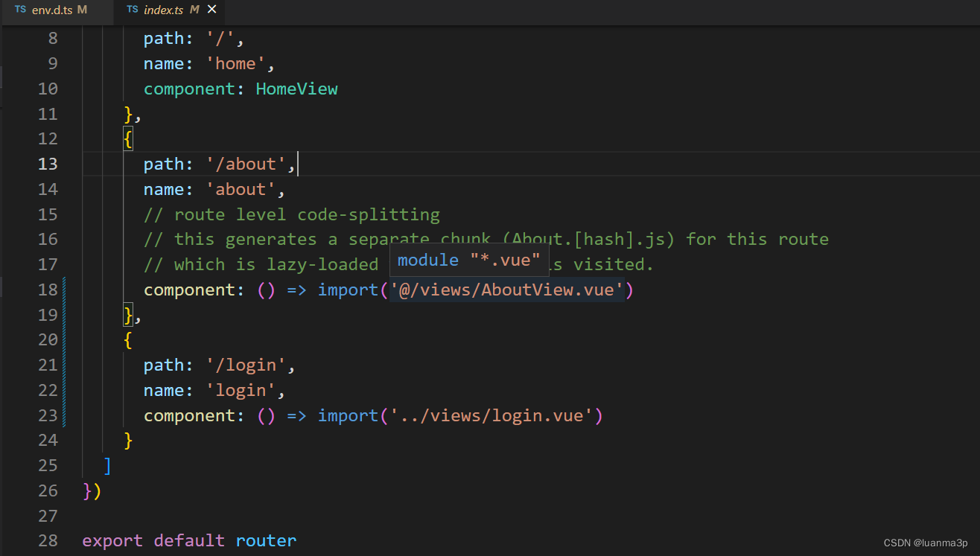Click the component key on line 10
Screen dimensions: 980x556
pos(189,89)
